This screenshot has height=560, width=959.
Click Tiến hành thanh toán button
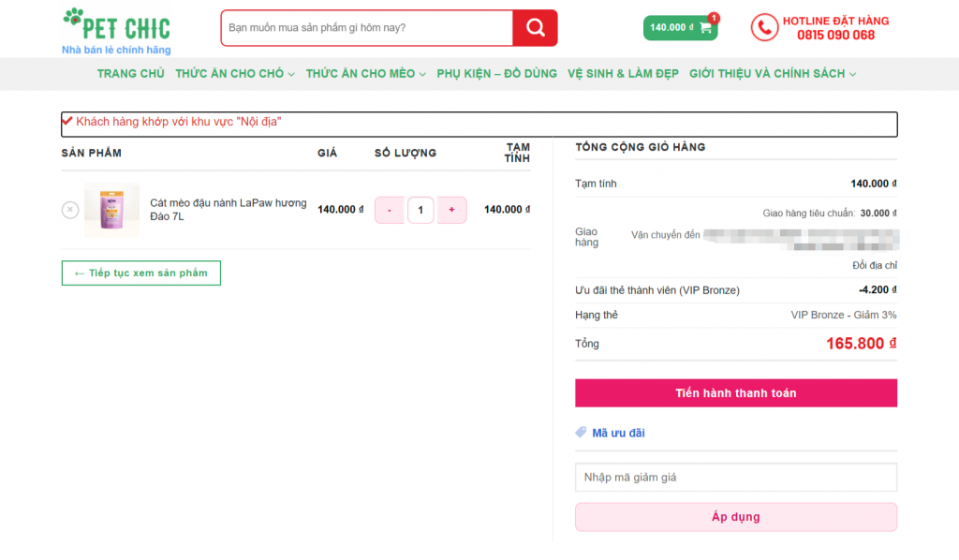736,393
